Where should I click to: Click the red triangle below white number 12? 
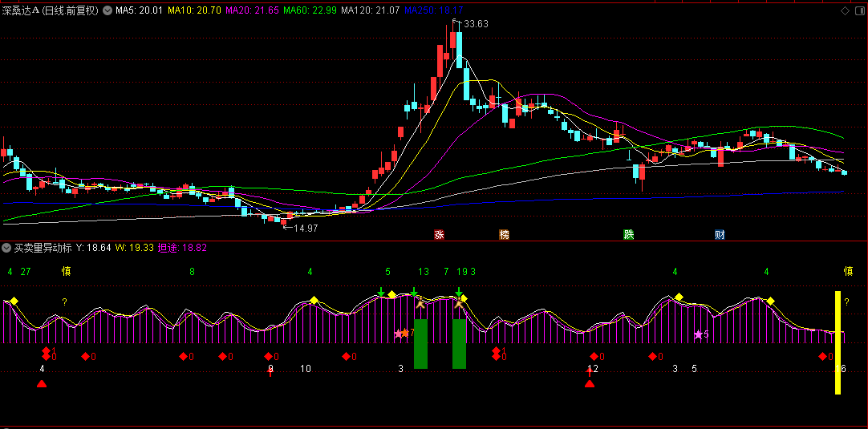[x=590, y=383]
